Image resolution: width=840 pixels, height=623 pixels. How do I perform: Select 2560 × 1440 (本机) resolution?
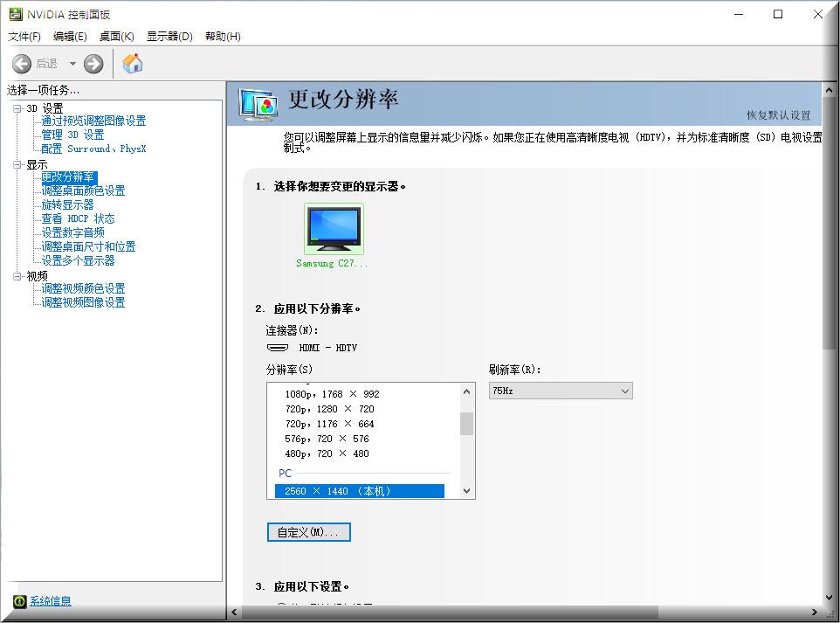point(360,491)
